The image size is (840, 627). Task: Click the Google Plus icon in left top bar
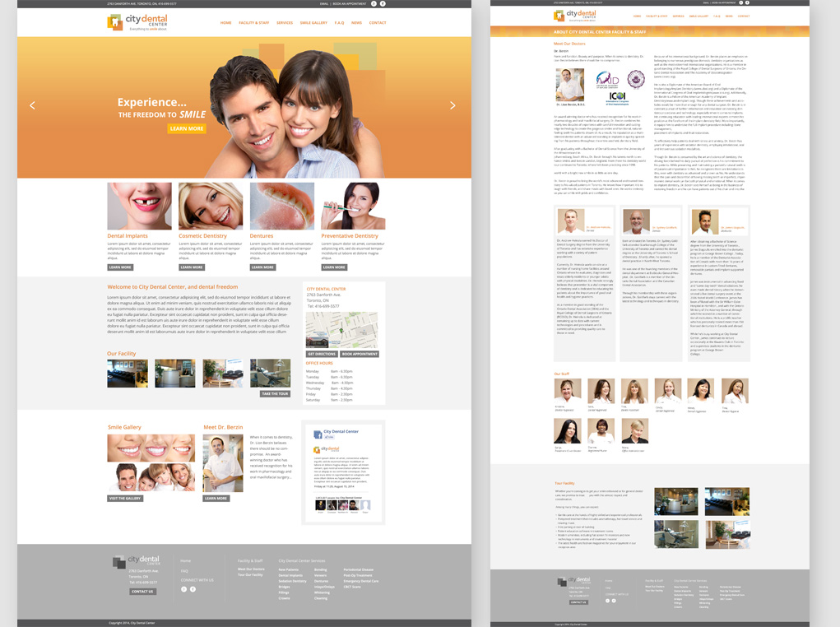point(374,4)
